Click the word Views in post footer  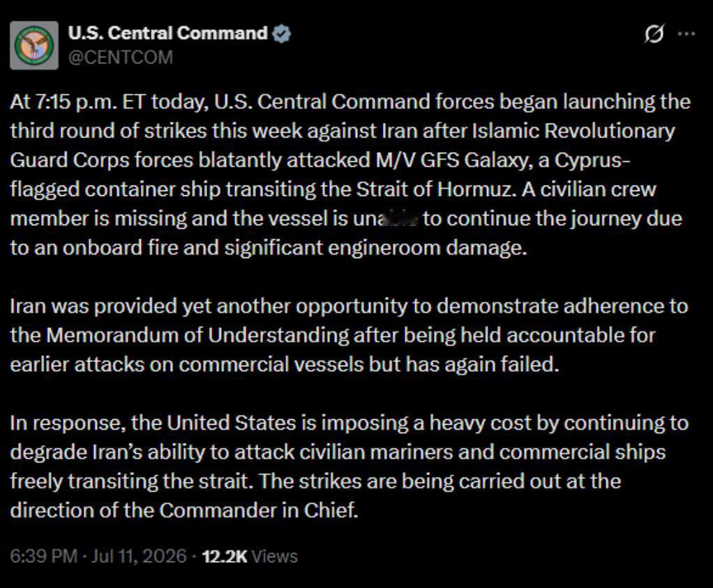[275, 556]
